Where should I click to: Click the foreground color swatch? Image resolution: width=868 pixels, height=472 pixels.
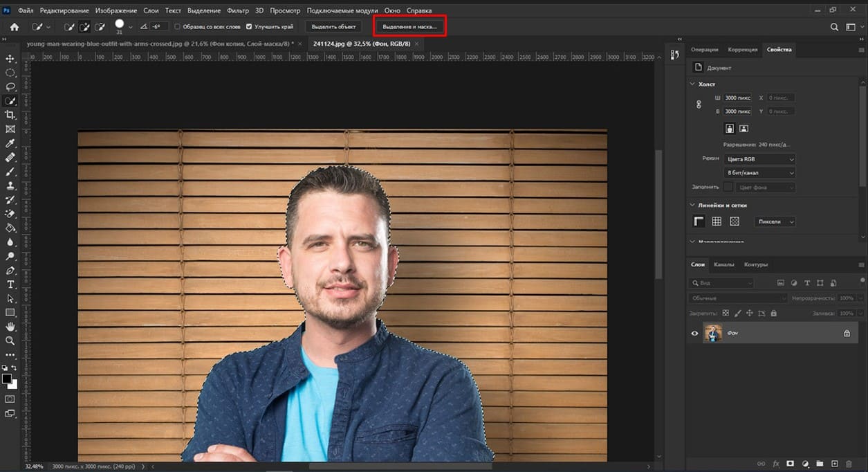coord(7,379)
